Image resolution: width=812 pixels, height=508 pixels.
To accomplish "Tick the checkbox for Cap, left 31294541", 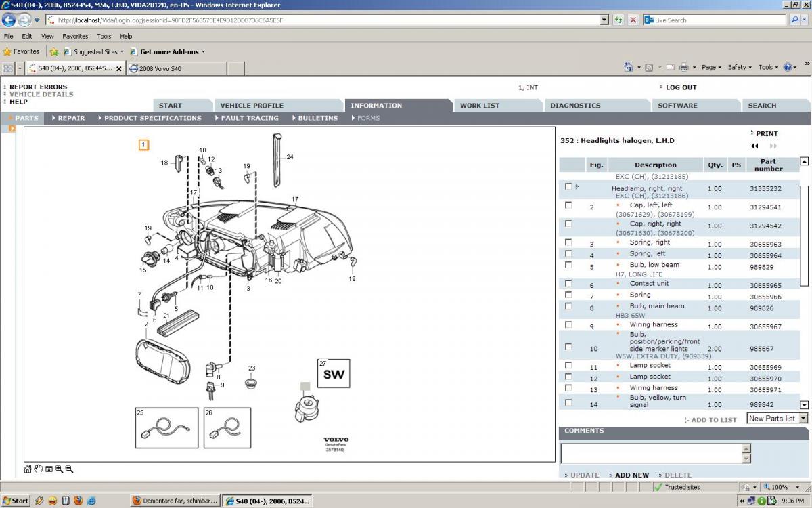I will pos(568,205).
